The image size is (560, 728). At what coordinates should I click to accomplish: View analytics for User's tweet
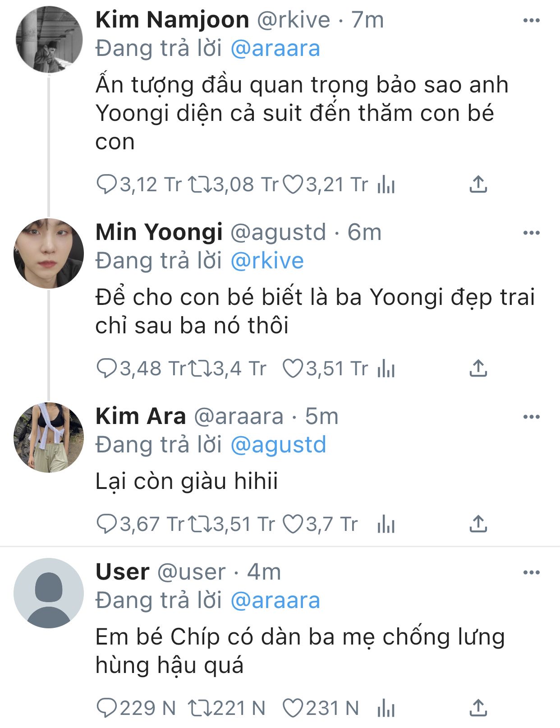coord(386,709)
